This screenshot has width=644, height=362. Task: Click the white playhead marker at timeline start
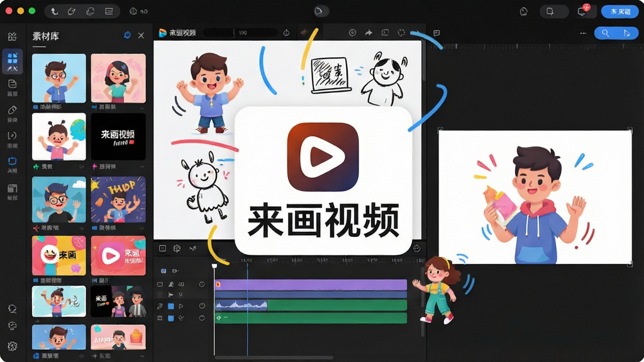click(x=214, y=266)
